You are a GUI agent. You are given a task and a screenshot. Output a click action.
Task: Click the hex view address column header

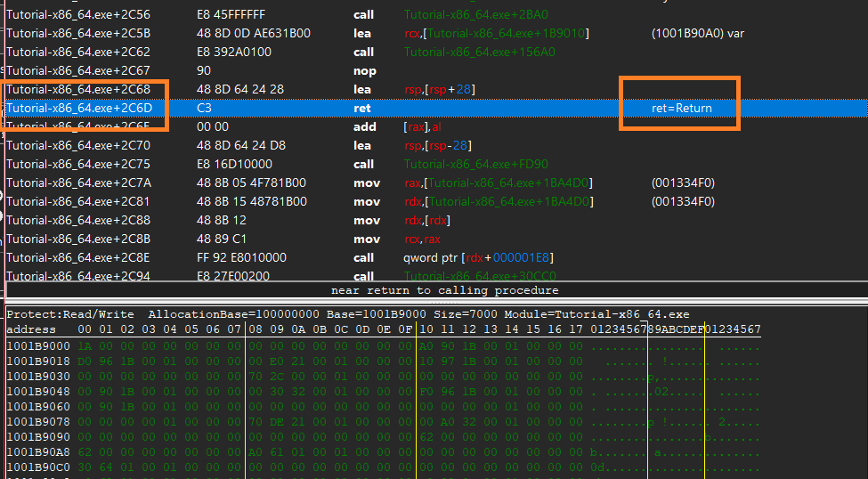coord(31,329)
